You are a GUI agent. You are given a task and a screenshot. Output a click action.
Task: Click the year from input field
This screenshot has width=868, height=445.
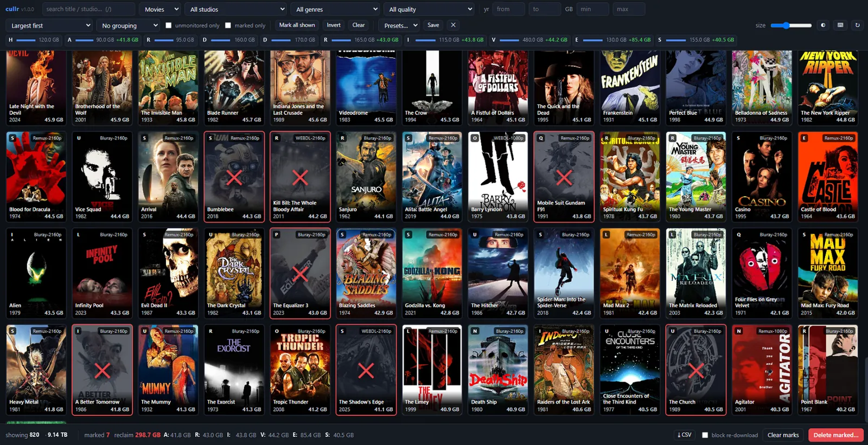pos(508,9)
